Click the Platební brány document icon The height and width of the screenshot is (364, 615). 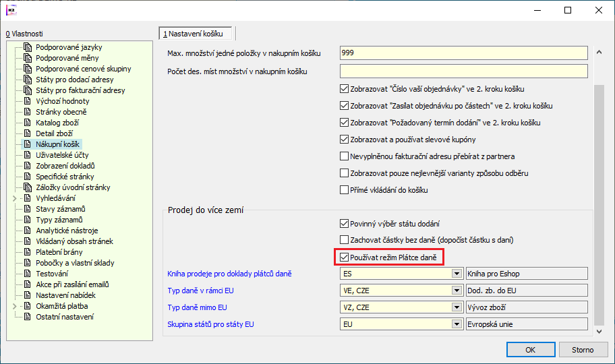point(28,252)
